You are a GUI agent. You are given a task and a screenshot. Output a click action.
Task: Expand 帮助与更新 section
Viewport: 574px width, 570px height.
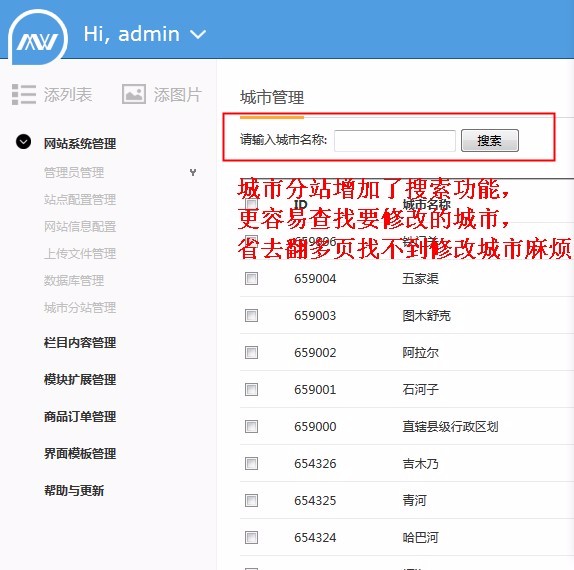pyautogui.click(x=74, y=491)
